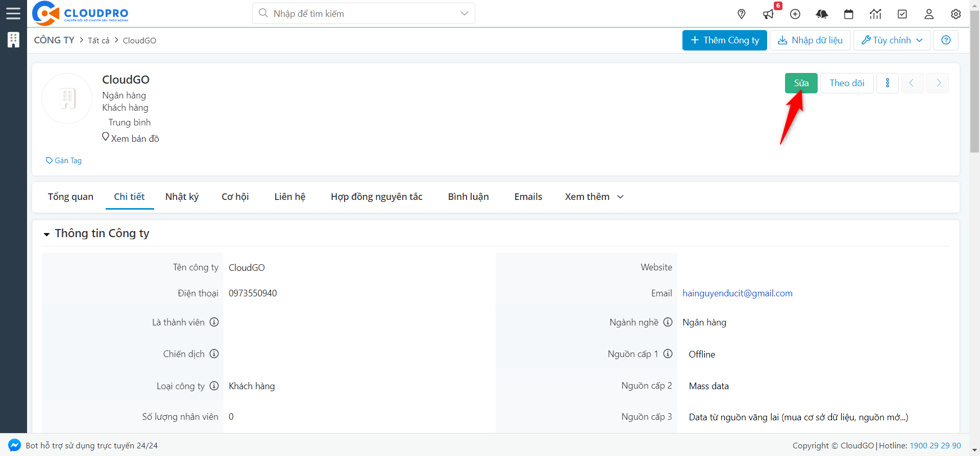980x456 pixels.
Task: Click the CloudPro logo
Action: (80, 13)
